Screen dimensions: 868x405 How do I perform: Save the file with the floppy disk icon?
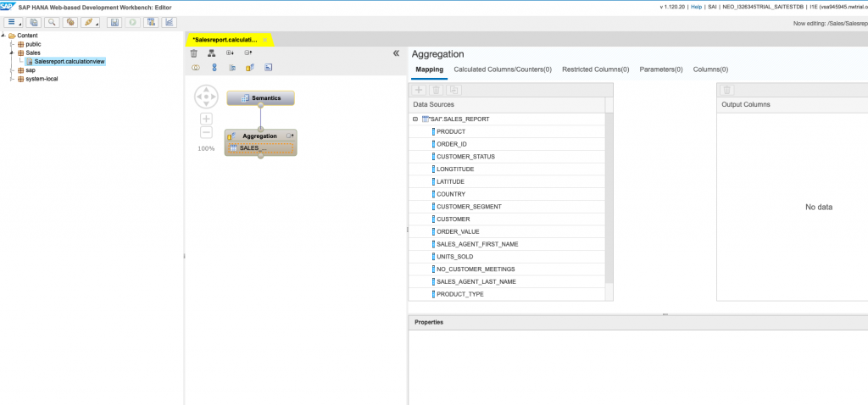click(114, 23)
